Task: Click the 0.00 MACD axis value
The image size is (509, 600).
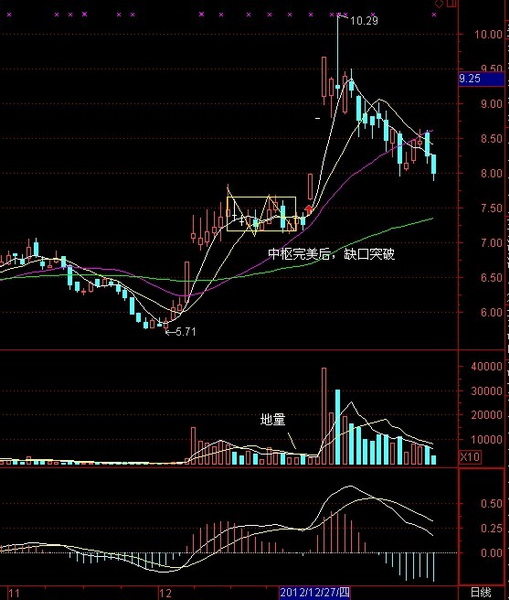Action: [x=491, y=553]
